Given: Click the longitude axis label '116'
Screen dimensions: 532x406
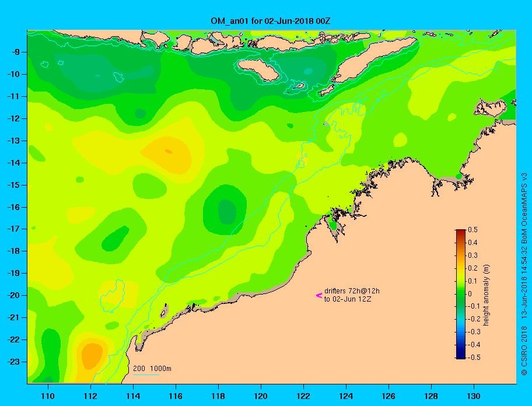Looking at the screenshot, I should (176, 396).
